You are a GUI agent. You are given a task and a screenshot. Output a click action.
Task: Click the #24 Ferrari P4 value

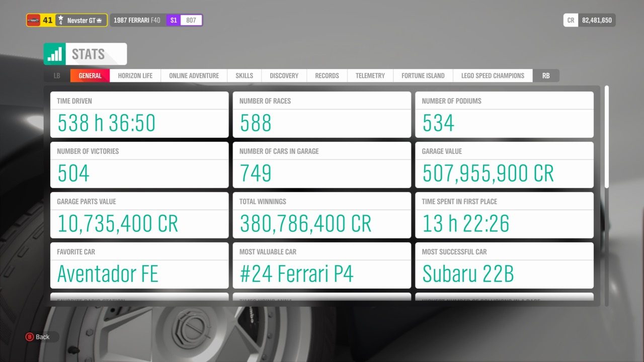click(x=296, y=274)
